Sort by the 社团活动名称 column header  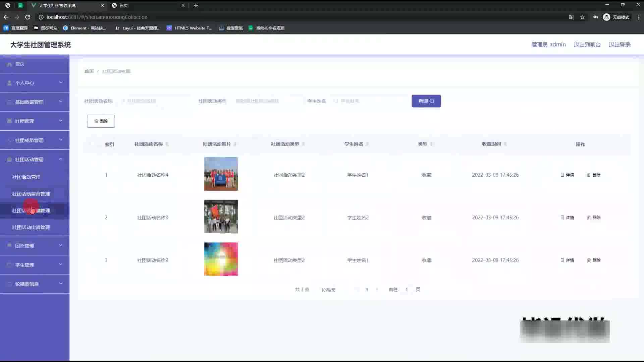pyautogui.click(x=151, y=144)
